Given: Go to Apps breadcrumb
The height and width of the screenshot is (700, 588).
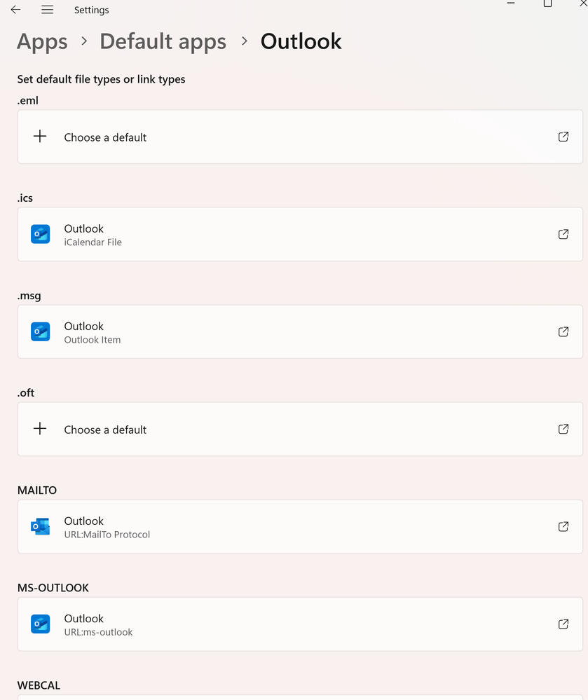Looking at the screenshot, I should pyautogui.click(x=42, y=41).
